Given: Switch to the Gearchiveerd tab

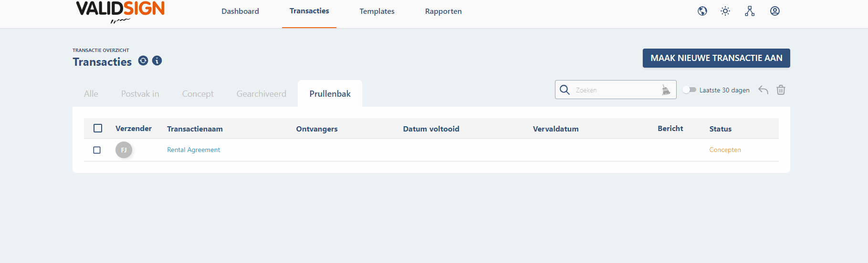Looking at the screenshot, I should coord(261,94).
